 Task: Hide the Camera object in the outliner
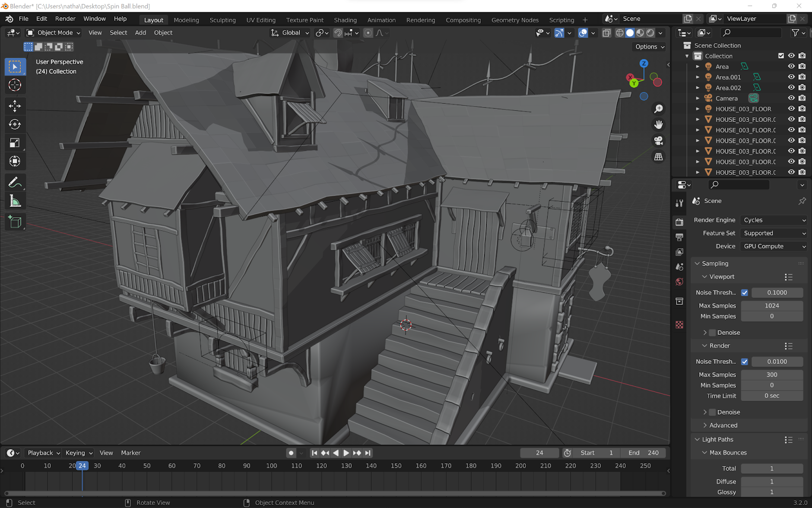(x=791, y=98)
